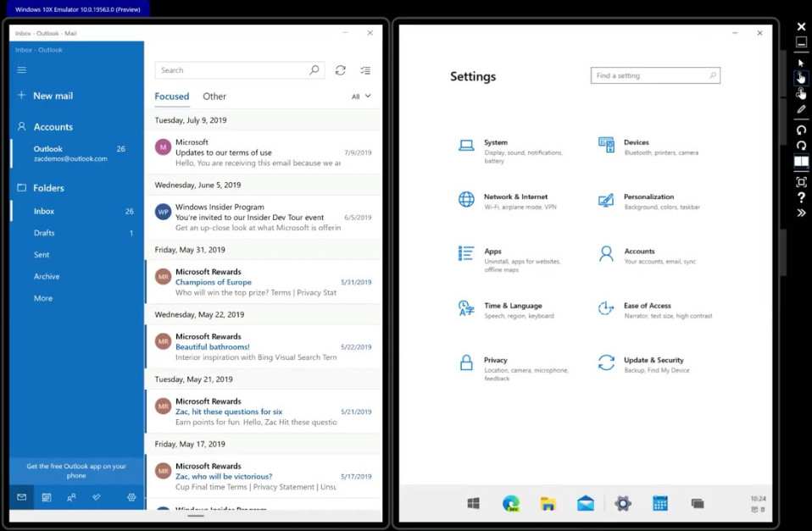Screen dimensions: 812x531
Task: Open Apps settings category
Action: click(x=510, y=259)
